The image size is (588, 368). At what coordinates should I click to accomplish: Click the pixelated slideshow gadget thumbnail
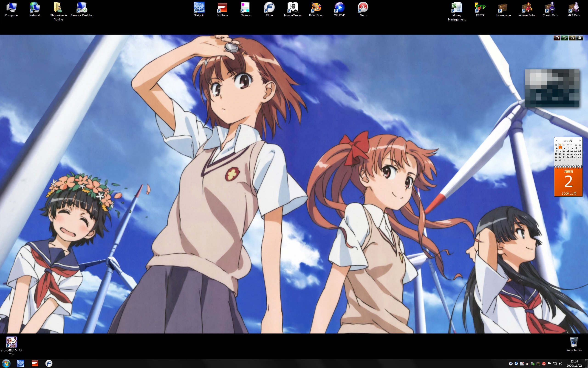tap(552, 88)
